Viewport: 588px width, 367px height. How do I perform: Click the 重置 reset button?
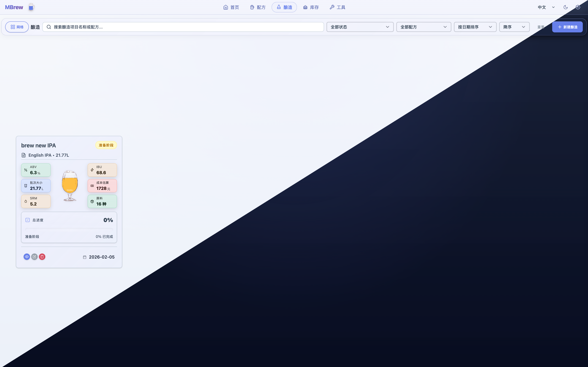[541, 27]
